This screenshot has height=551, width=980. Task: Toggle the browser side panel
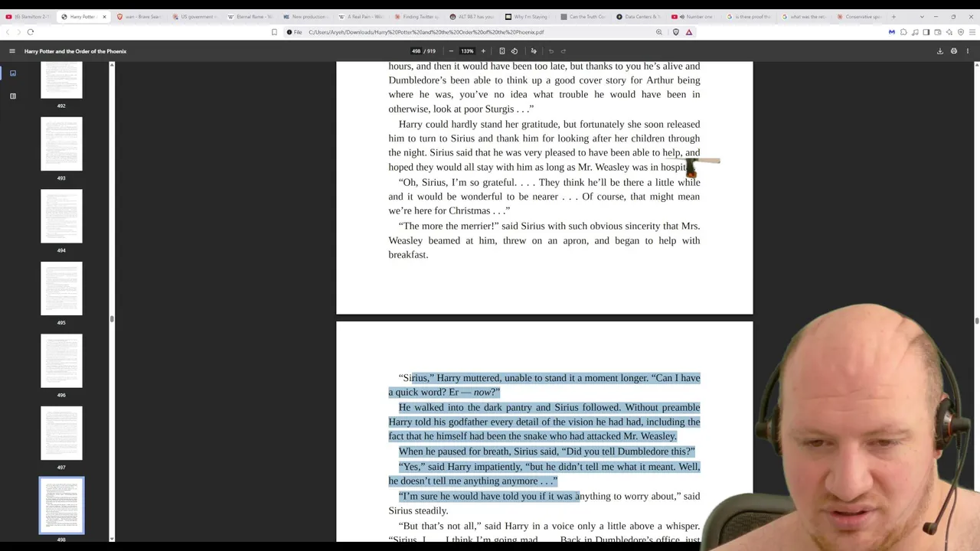926,32
